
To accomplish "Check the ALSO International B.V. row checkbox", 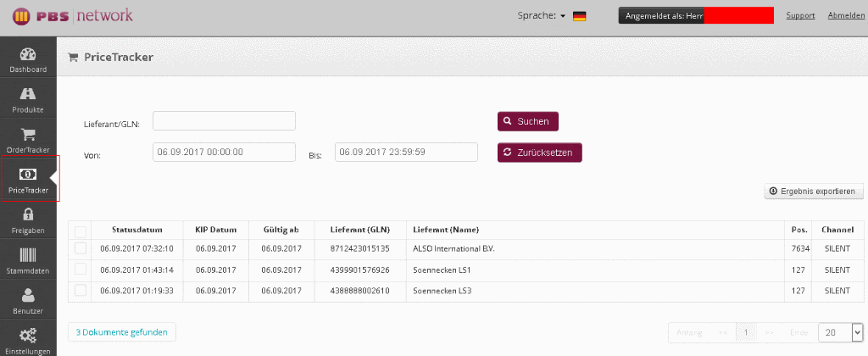I will (x=81, y=248).
